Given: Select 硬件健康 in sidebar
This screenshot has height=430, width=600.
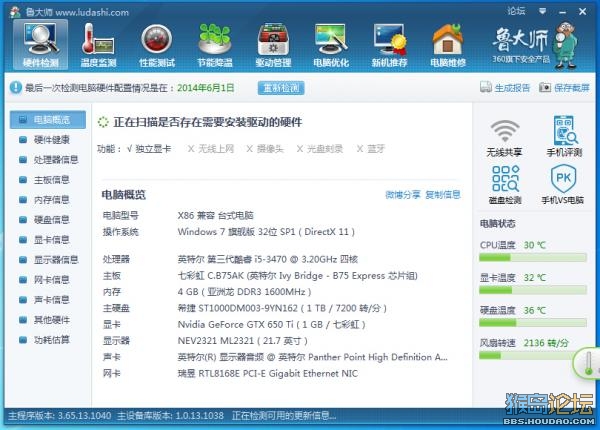Looking at the screenshot, I should coord(48,140).
